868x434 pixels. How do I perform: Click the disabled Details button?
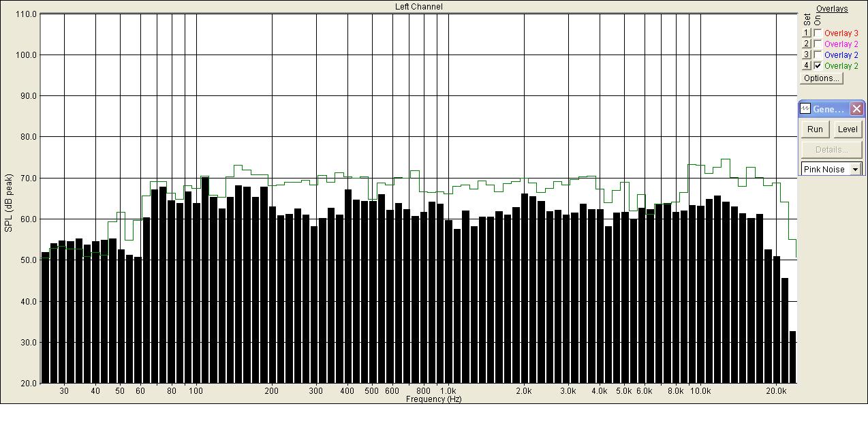831,150
